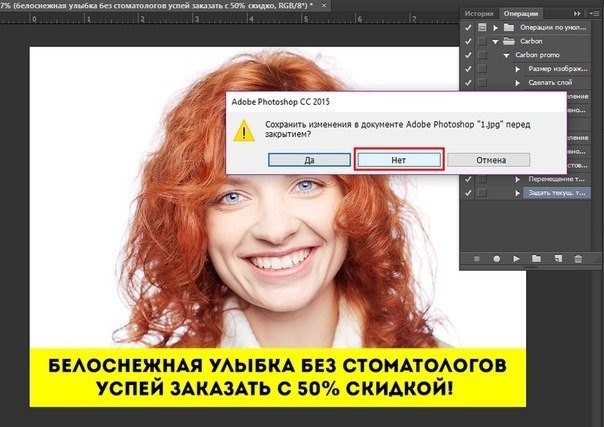The width and height of the screenshot is (604, 427).
Task: Click Да to save changes
Action: 309,160
